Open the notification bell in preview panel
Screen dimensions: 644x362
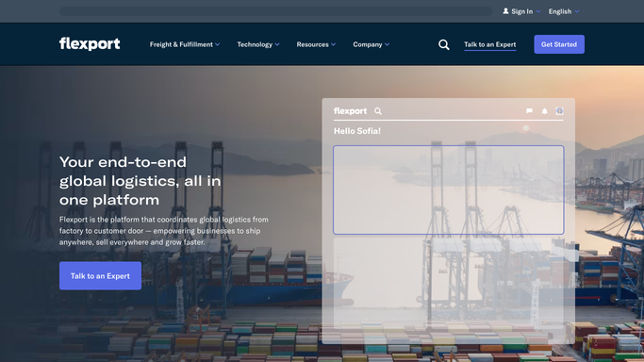coord(545,111)
